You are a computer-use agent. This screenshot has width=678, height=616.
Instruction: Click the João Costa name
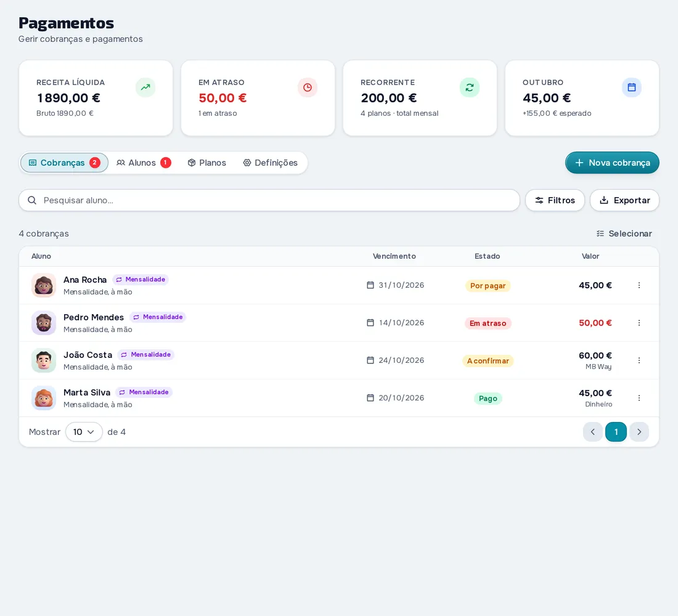point(88,355)
